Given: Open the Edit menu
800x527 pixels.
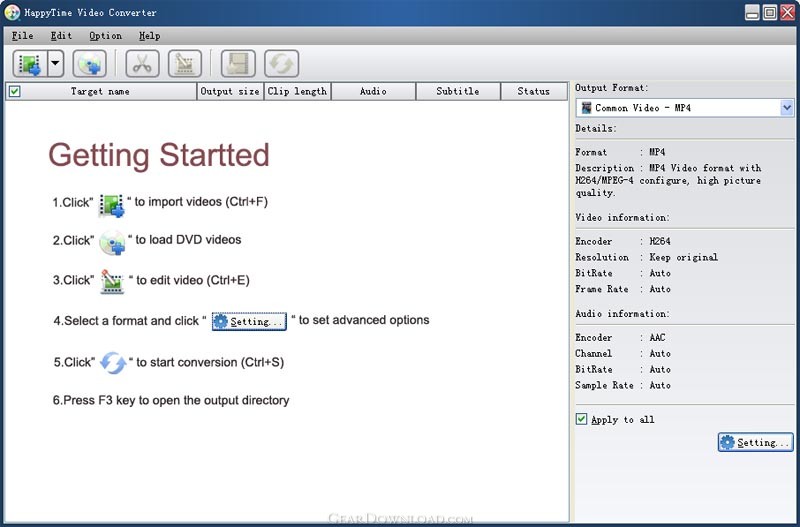Looking at the screenshot, I should point(61,36).
